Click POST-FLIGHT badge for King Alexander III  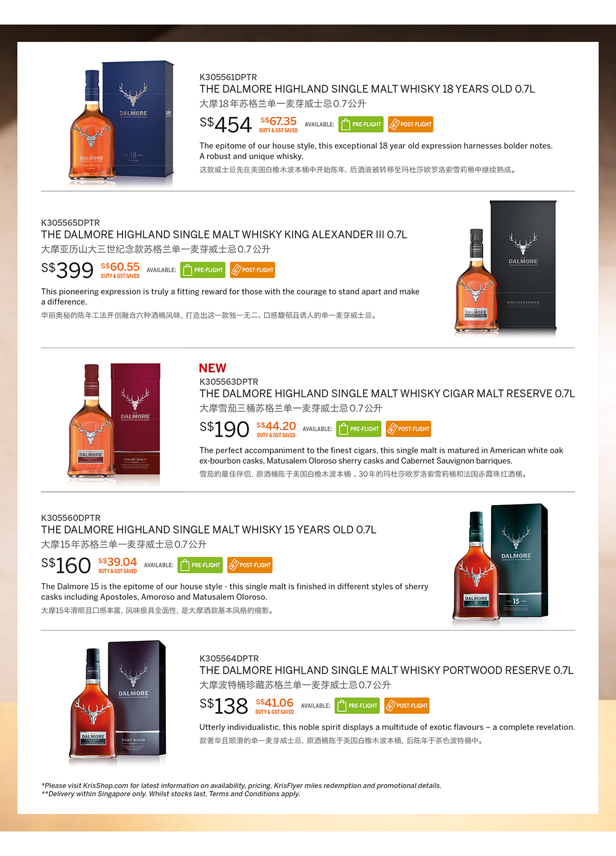tap(253, 270)
